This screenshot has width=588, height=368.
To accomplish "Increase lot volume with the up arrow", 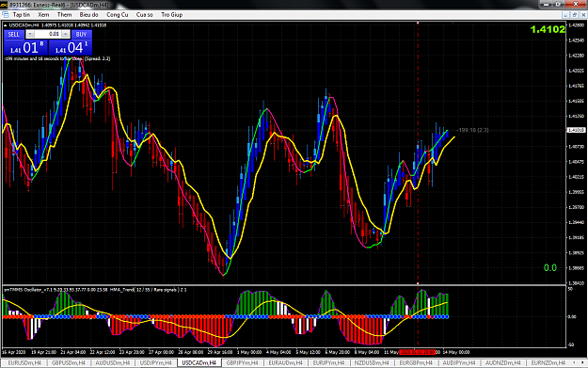I will coord(66,34).
